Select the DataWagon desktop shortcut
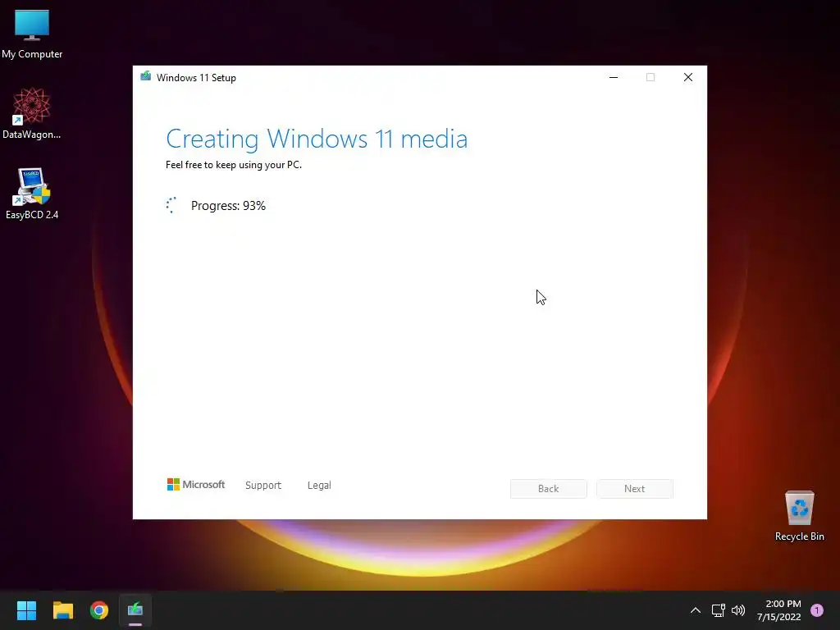Image resolution: width=840 pixels, height=630 pixels. pyautogui.click(x=32, y=113)
